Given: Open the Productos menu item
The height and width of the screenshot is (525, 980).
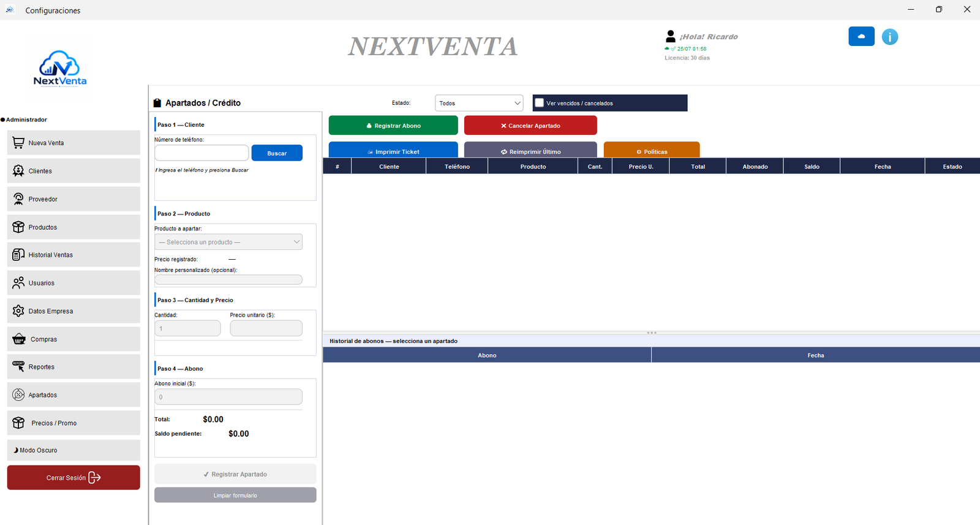Looking at the screenshot, I should pos(73,227).
